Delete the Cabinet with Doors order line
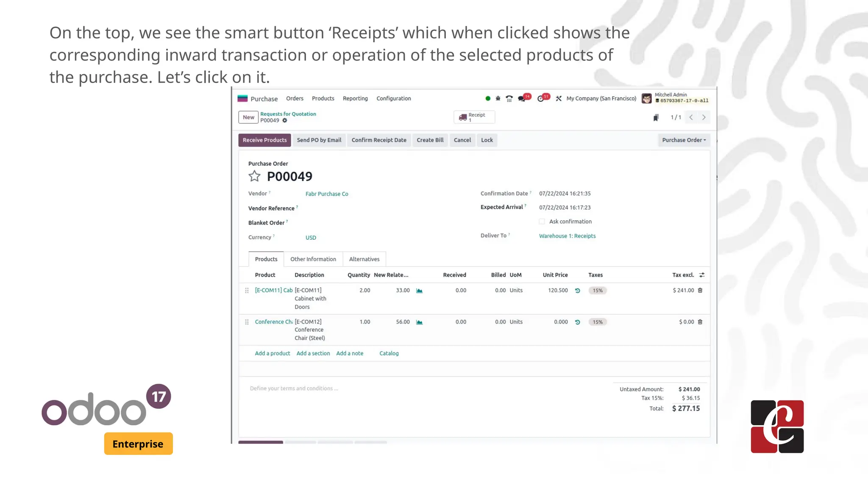Screen dimensions: 868x488 (x=700, y=290)
